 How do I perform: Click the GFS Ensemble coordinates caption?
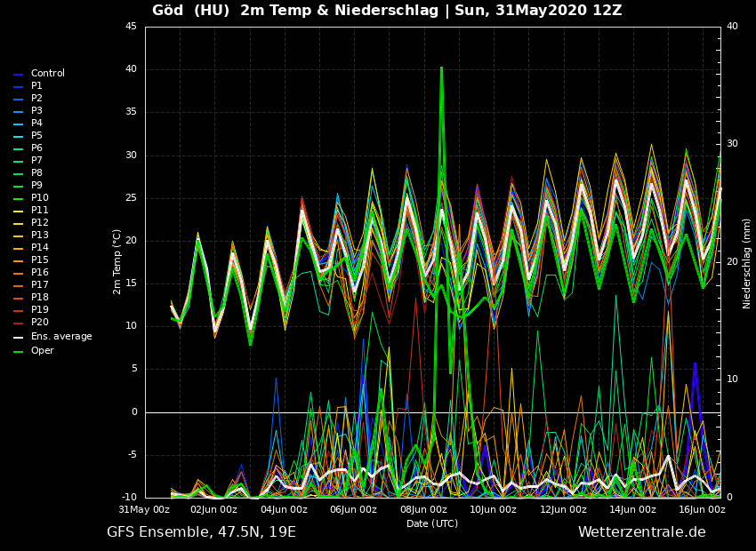201,532
